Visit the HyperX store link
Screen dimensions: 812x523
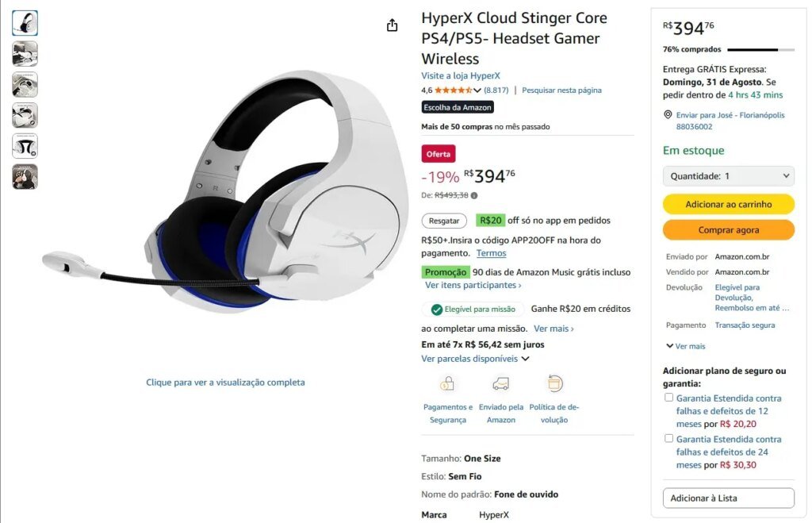pos(461,75)
